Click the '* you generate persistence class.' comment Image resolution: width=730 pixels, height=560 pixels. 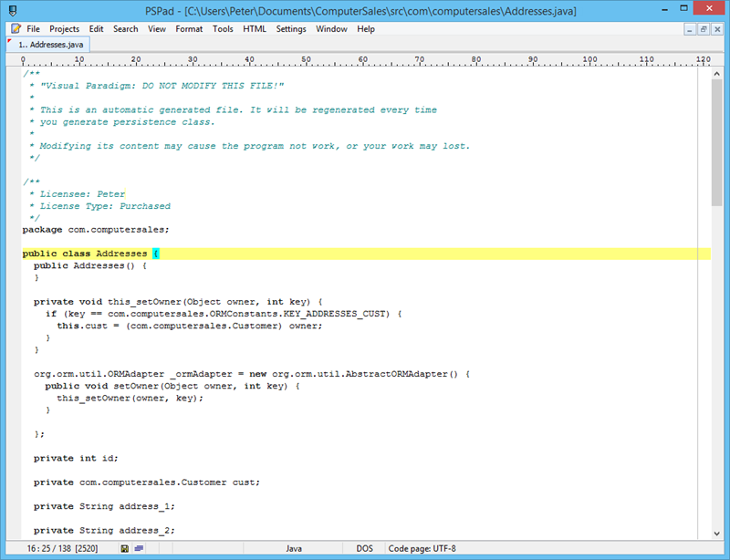click(x=122, y=122)
